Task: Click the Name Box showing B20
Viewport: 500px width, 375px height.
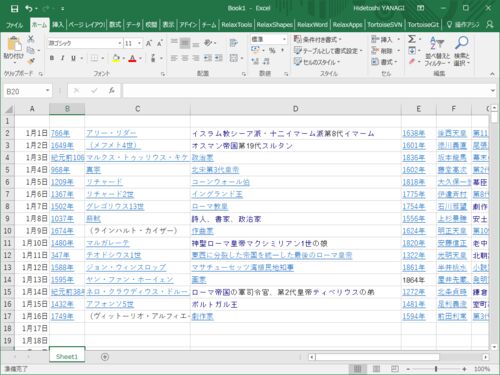Action: click(28, 91)
